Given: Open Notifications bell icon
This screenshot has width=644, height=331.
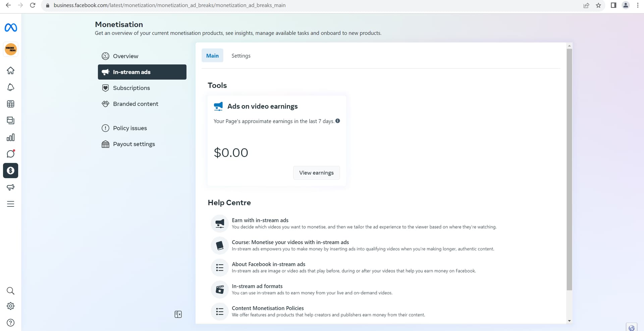Looking at the screenshot, I should pyautogui.click(x=11, y=87).
